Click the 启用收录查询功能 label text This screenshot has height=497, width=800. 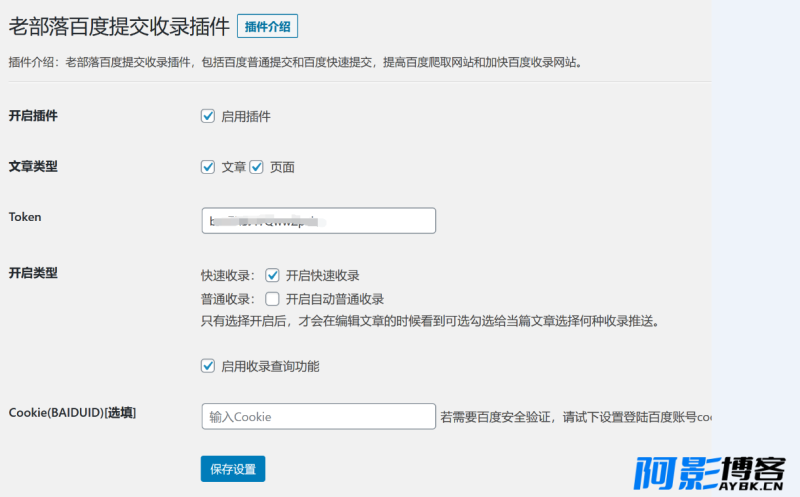270,366
